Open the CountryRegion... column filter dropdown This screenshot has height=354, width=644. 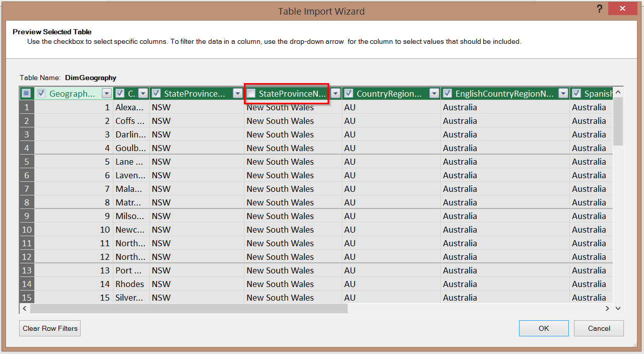pyautogui.click(x=434, y=93)
